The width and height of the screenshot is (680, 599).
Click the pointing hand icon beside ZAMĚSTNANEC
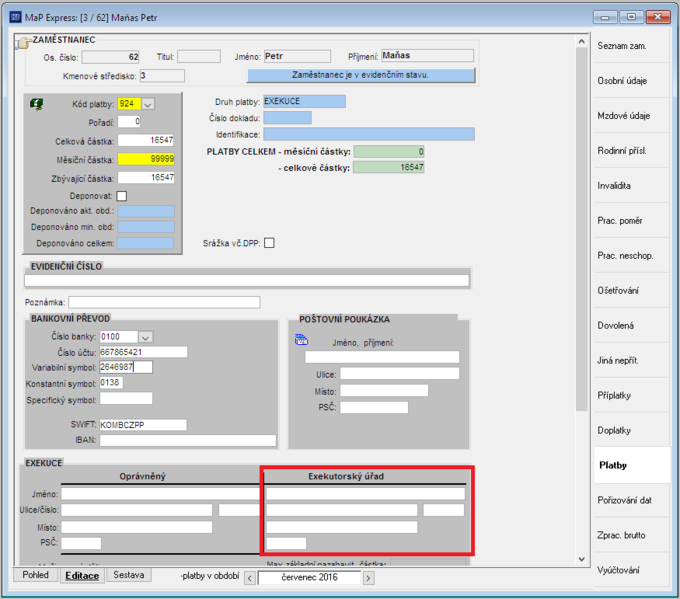pos(23,43)
